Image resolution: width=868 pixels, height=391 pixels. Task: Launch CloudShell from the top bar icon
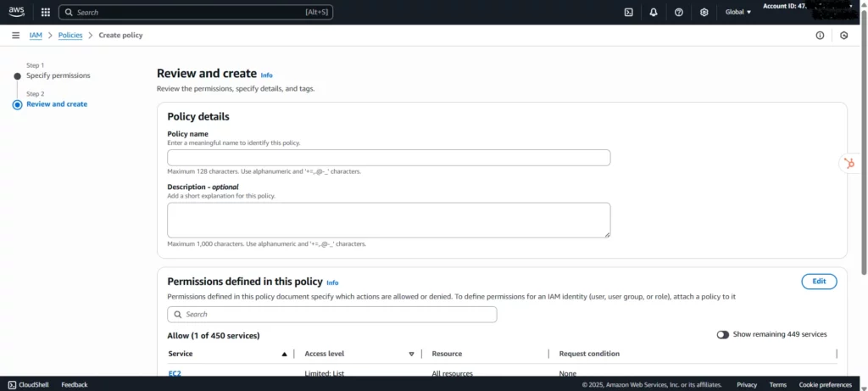tap(628, 12)
